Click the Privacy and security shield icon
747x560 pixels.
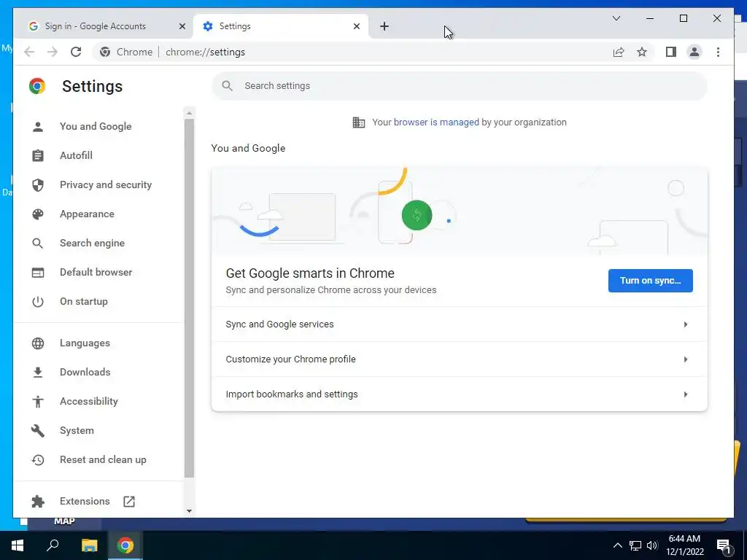(x=38, y=184)
